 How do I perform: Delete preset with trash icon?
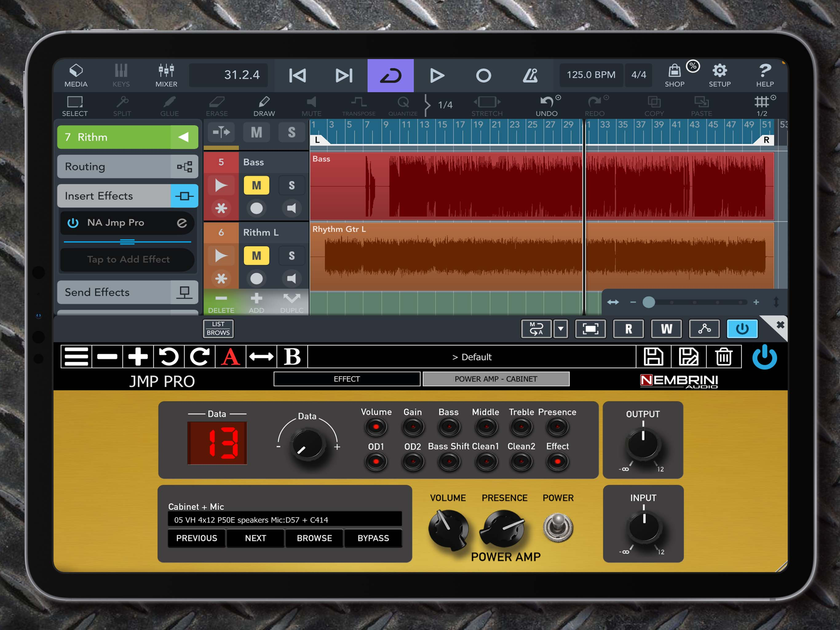click(724, 357)
